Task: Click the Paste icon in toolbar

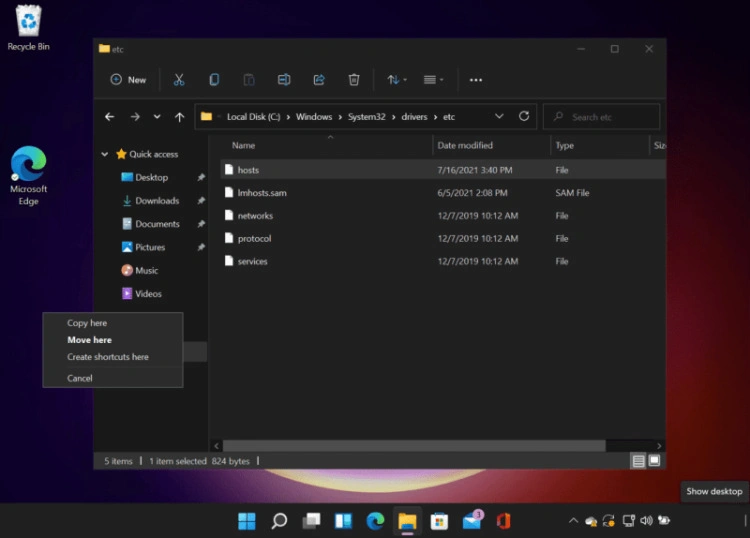Action: pos(249,80)
